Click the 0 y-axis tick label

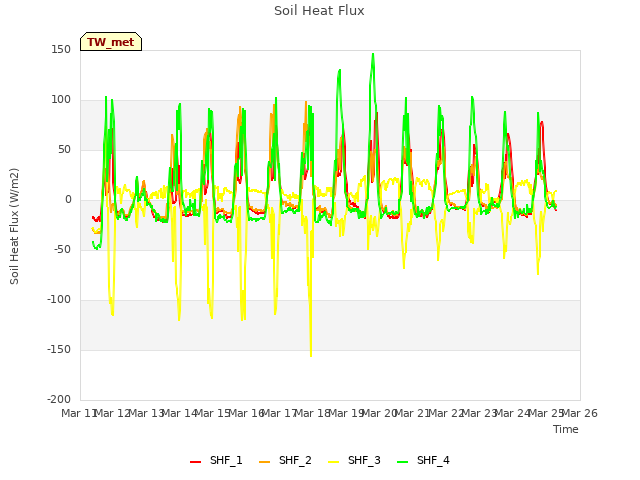click(x=68, y=200)
